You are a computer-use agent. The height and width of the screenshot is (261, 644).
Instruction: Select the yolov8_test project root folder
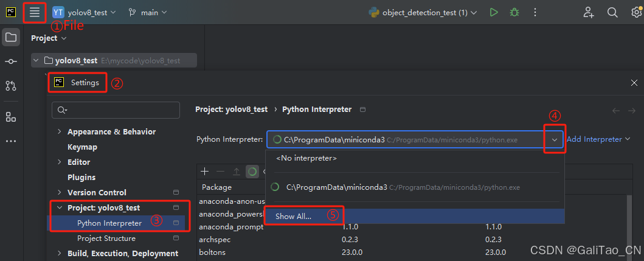(114, 61)
